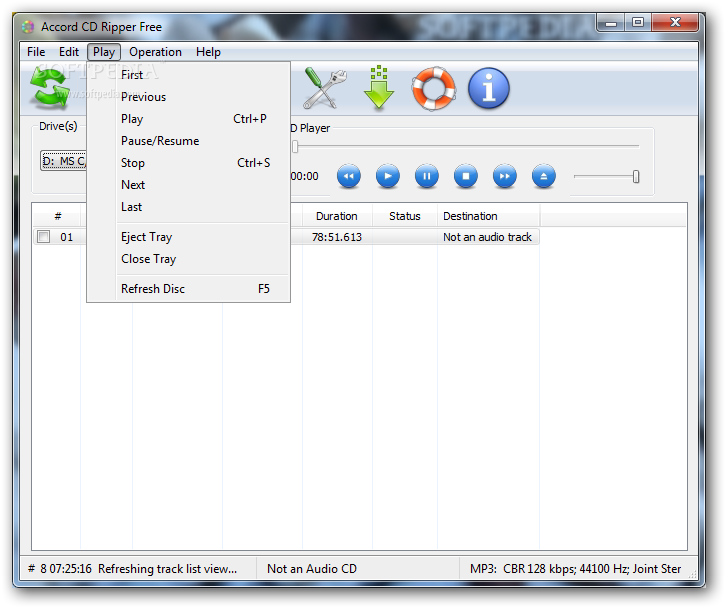The width and height of the screenshot is (726, 608).
Task: Click the blue play button in CD Player
Action: [x=388, y=176]
